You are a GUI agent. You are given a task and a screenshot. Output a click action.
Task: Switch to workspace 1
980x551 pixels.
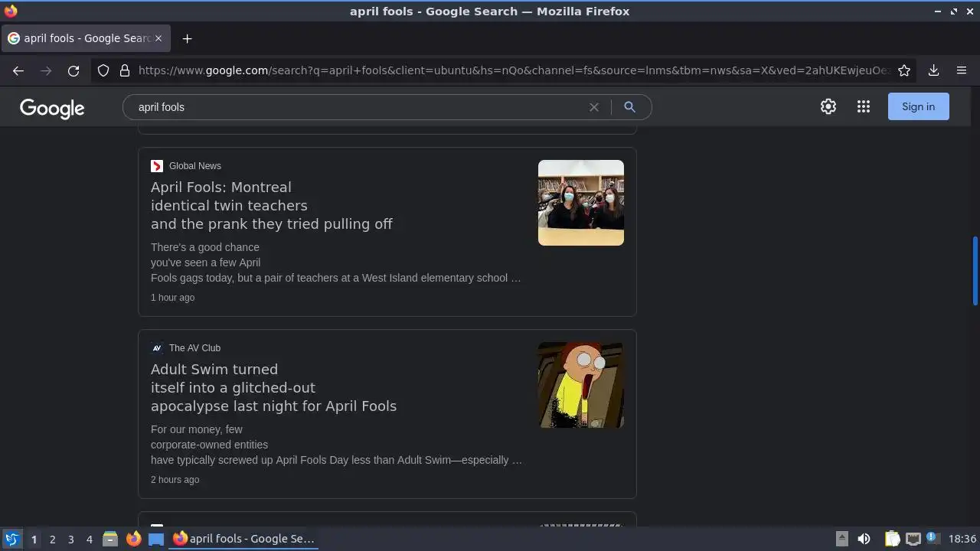(x=34, y=540)
